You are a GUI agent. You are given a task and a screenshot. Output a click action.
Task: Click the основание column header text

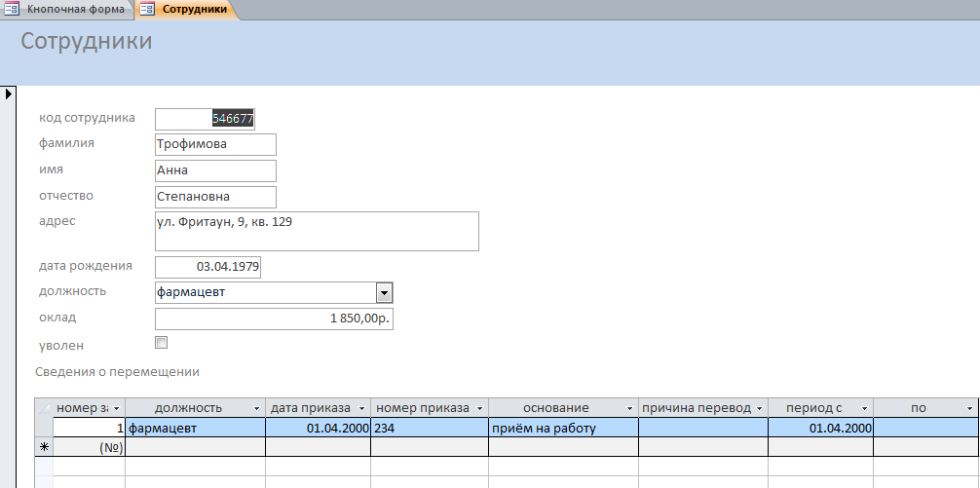coord(555,408)
